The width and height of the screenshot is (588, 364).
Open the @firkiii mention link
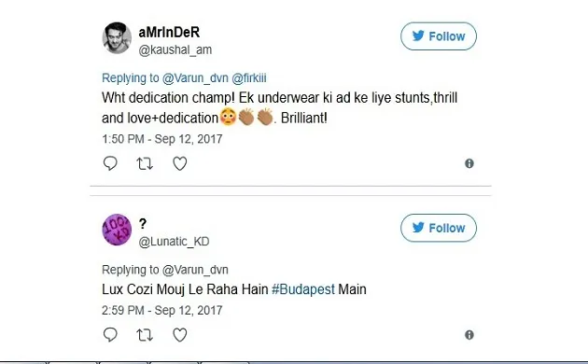click(249, 78)
